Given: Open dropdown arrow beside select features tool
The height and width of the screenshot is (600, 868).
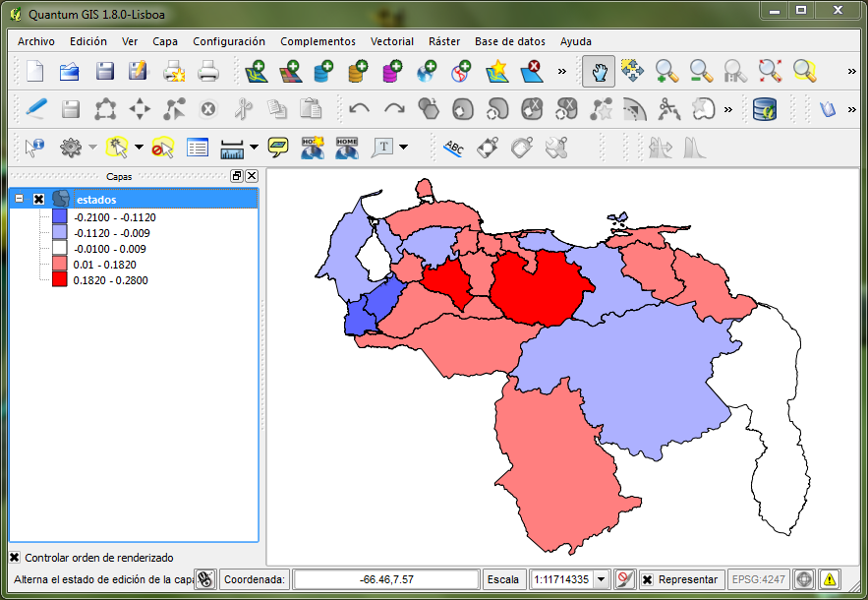Looking at the screenshot, I should 139,148.
